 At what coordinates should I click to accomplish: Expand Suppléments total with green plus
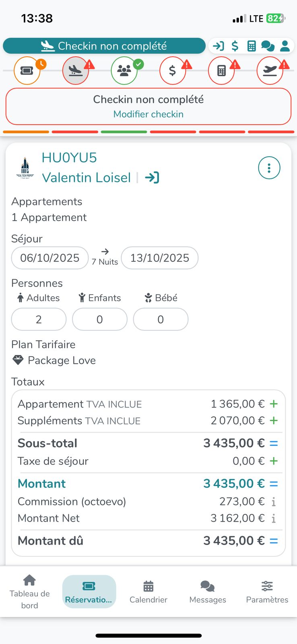coord(274,421)
